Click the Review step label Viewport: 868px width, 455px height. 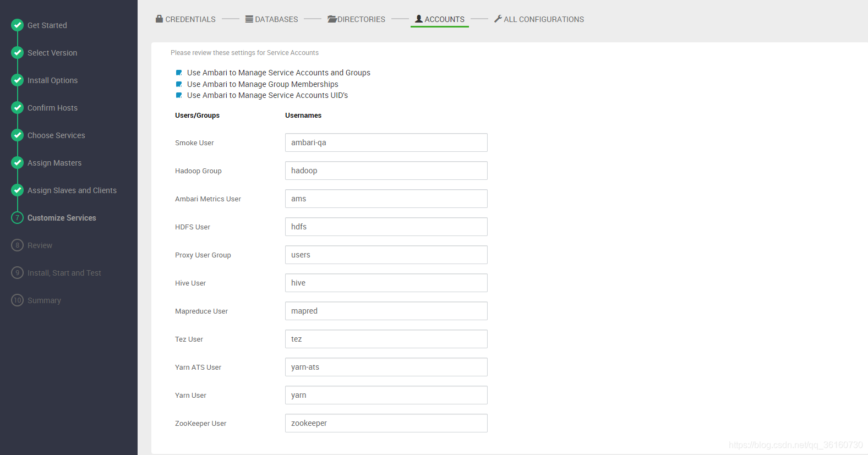point(40,245)
